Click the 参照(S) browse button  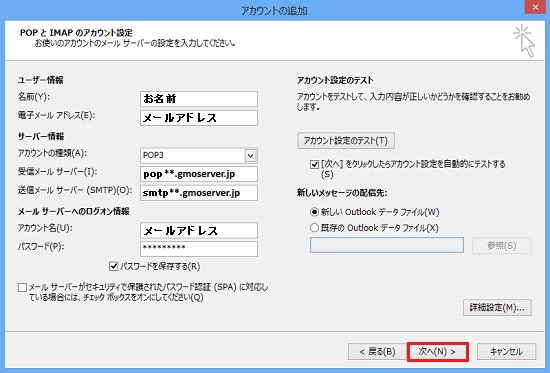tap(502, 246)
